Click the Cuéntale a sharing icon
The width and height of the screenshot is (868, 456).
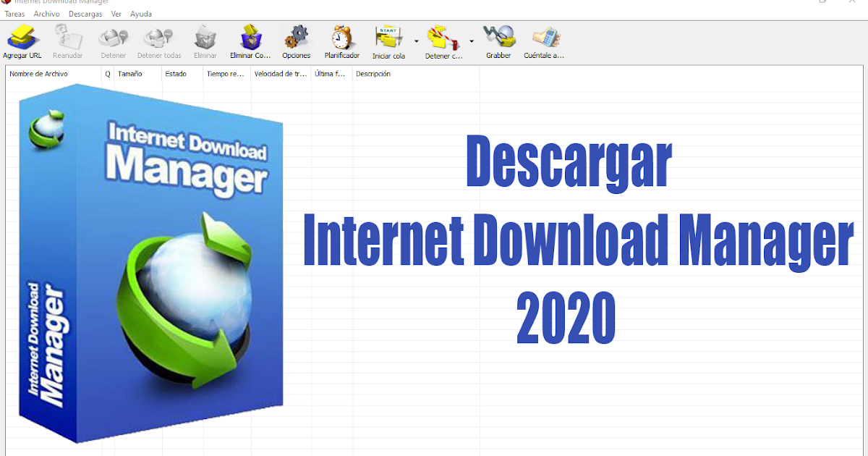coord(545,40)
